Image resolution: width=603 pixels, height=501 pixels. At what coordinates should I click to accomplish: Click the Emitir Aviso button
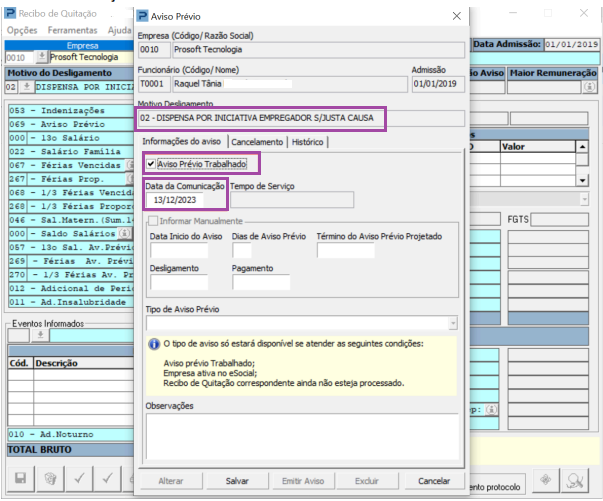click(x=303, y=481)
